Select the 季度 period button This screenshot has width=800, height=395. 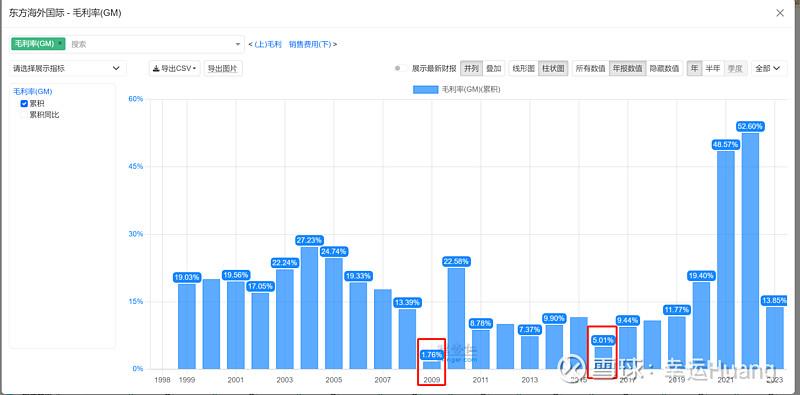coord(735,68)
